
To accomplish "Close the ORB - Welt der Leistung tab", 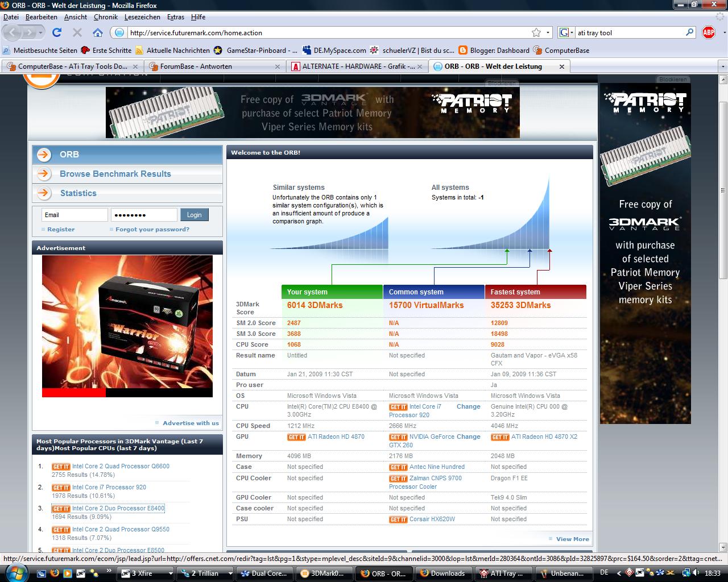I will coord(562,66).
